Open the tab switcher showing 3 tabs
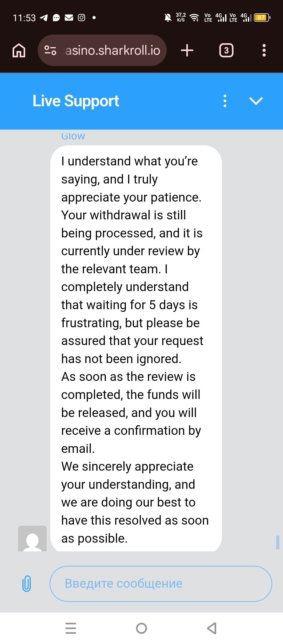283x644 pixels. pos(226,50)
